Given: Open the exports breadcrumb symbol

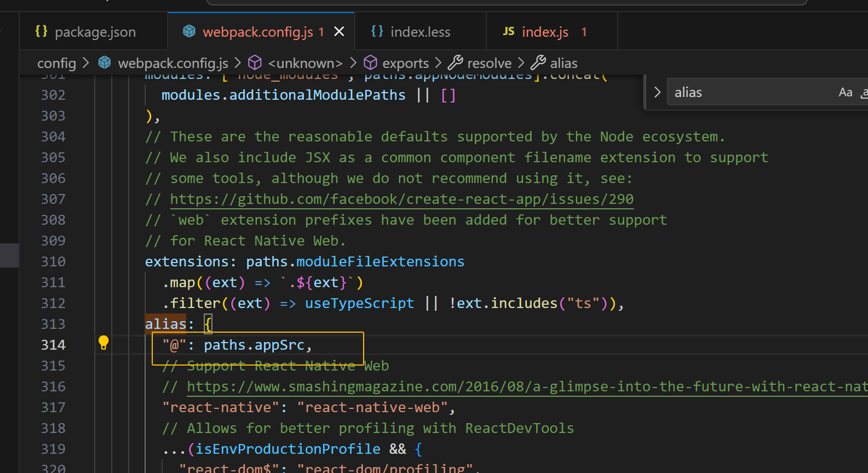Looking at the screenshot, I should coord(405,63).
